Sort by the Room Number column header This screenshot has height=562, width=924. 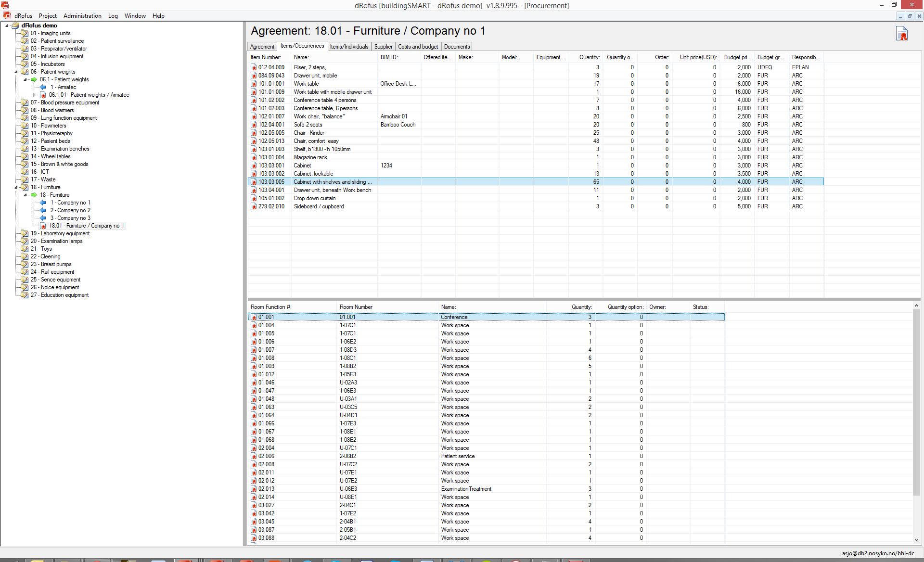pyautogui.click(x=356, y=307)
